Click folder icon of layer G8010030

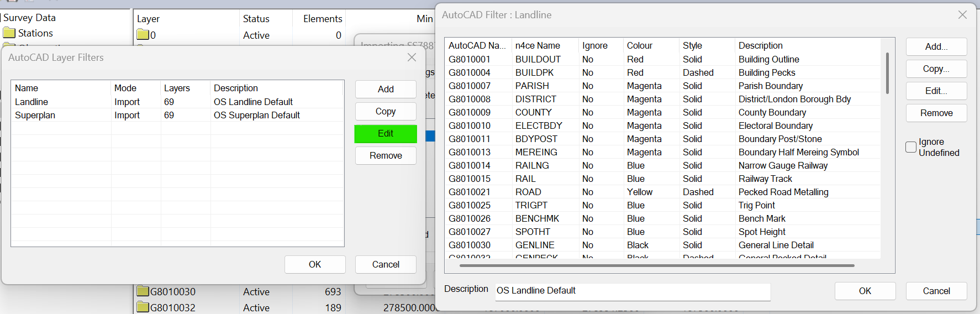[143, 291]
